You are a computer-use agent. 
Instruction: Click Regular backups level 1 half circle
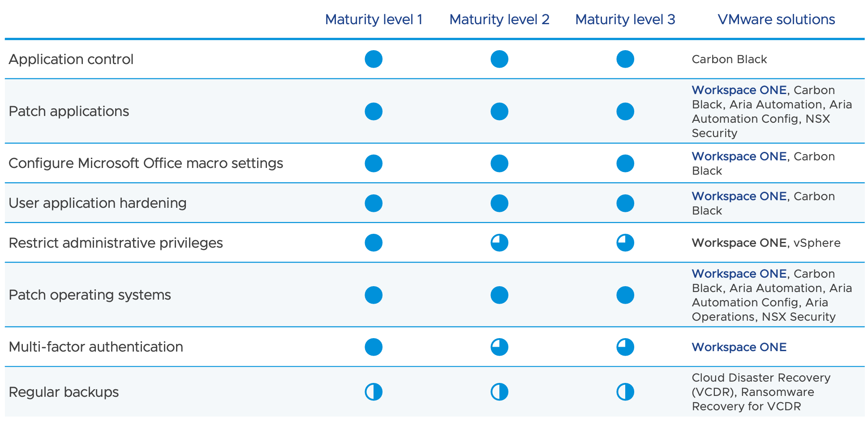[x=374, y=392]
